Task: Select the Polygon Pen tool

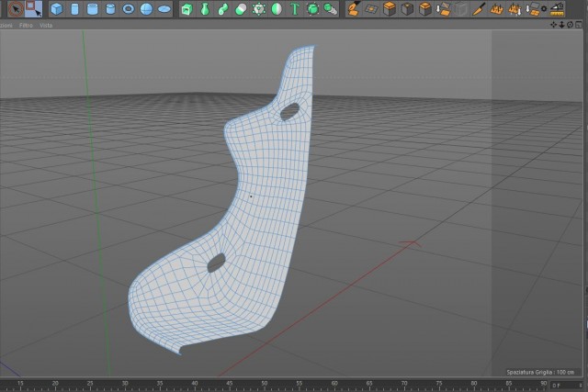Action: (353, 9)
